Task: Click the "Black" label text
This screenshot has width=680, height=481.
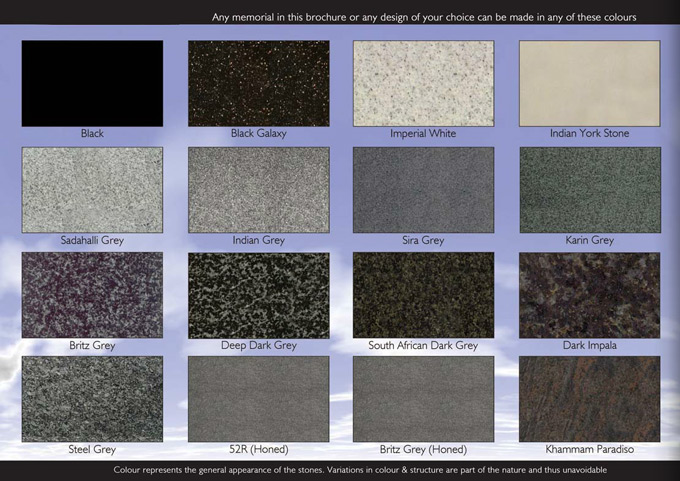Action: (92, 133)
